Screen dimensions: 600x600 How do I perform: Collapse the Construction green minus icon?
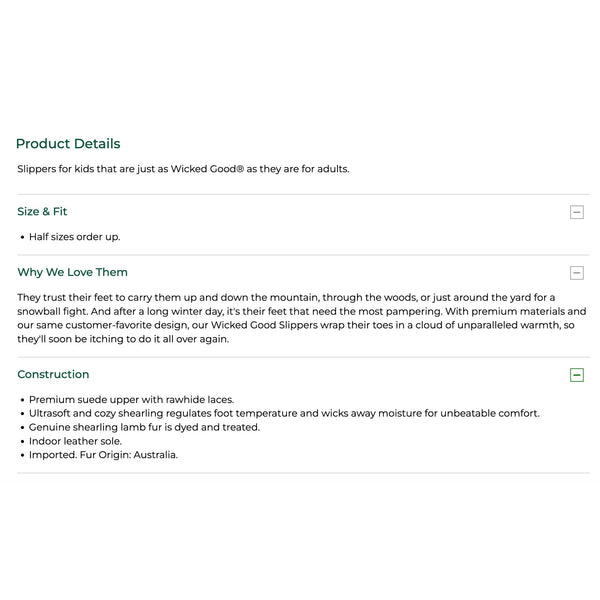point(577,375)
